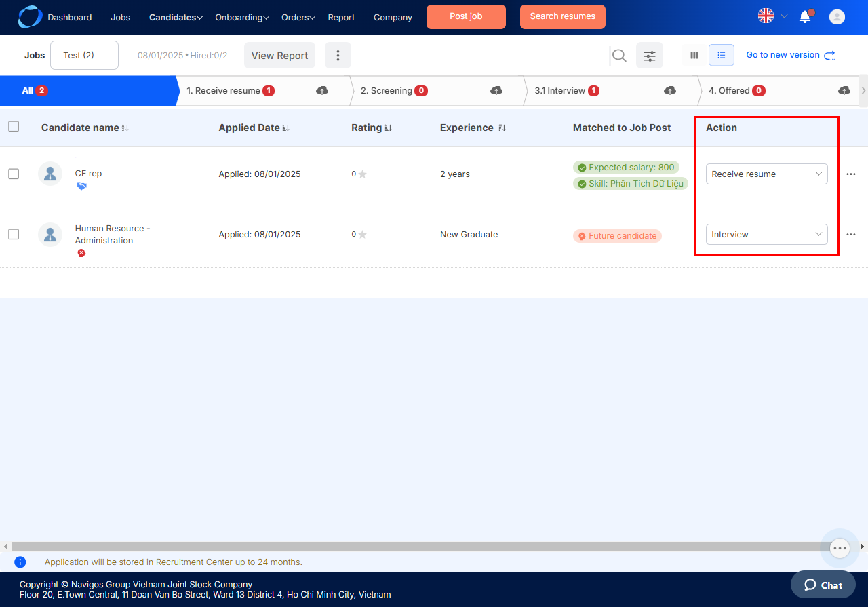Sort by Candidate name
Screen dimensions: 868x607
tap(125, 128)
